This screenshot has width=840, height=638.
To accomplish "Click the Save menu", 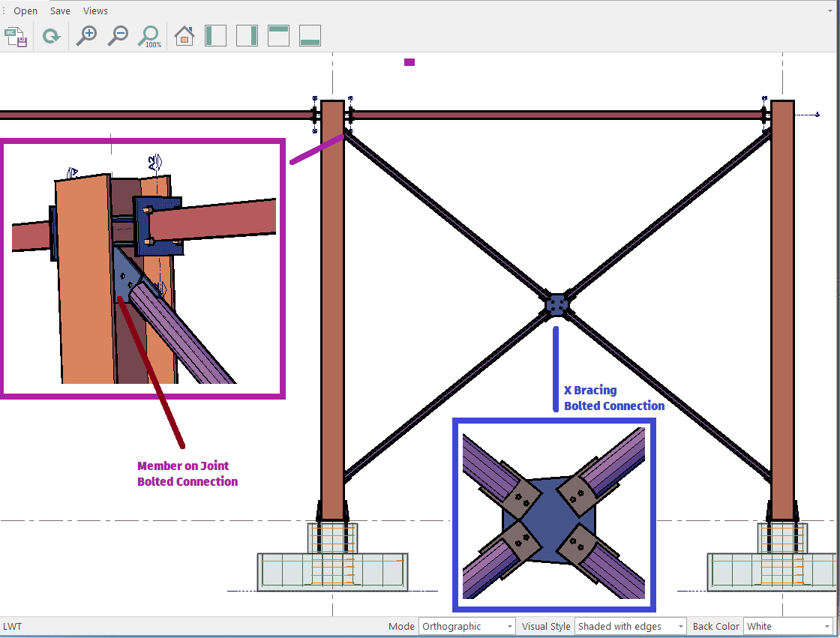I will (x=60, y=11).
